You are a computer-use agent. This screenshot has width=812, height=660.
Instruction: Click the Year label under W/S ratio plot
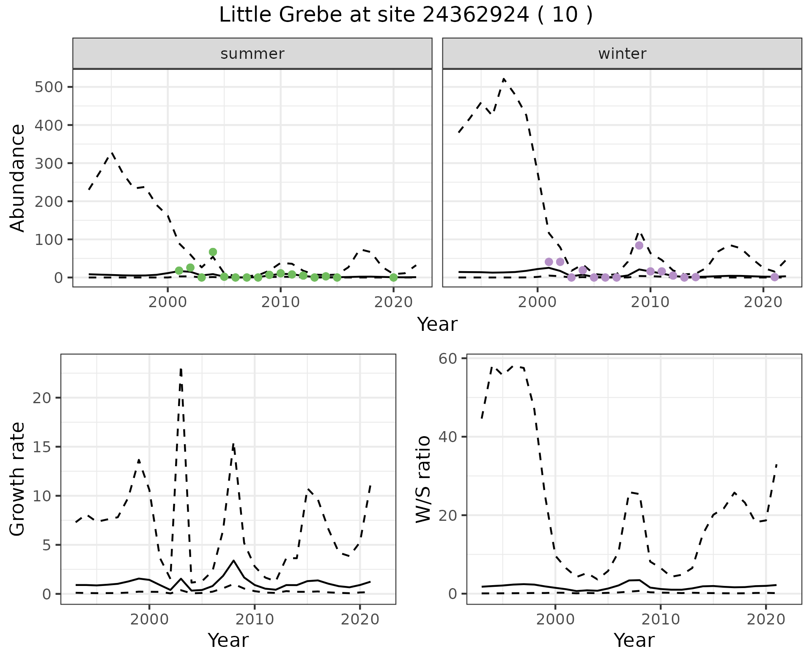(x=634, y=640)
